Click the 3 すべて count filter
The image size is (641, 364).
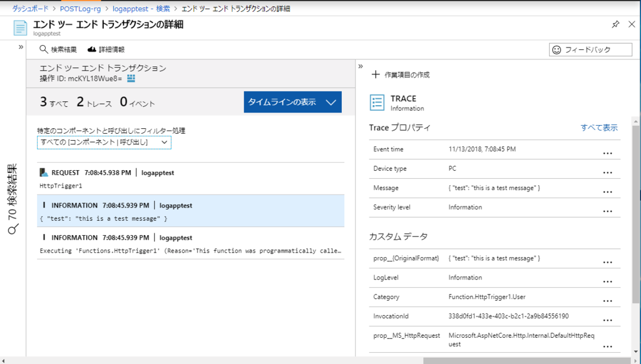tap(54, 102)
